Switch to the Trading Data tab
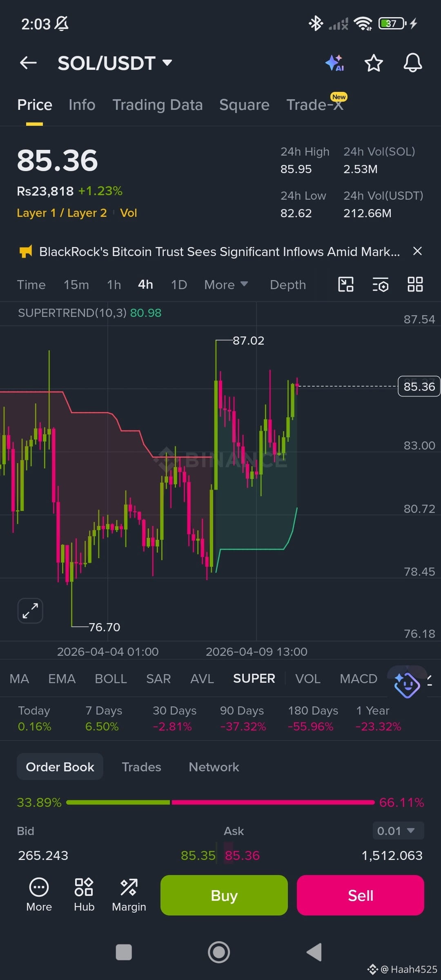This screenshot has height=980, width=441. 158,105
